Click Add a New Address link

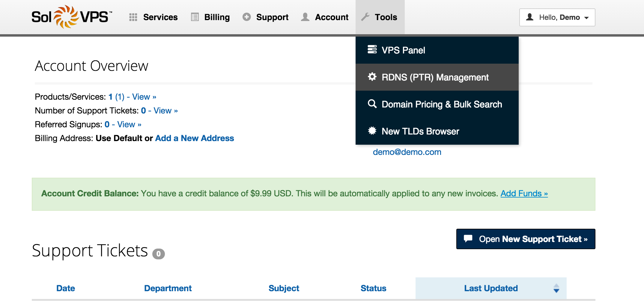(194, 138)
